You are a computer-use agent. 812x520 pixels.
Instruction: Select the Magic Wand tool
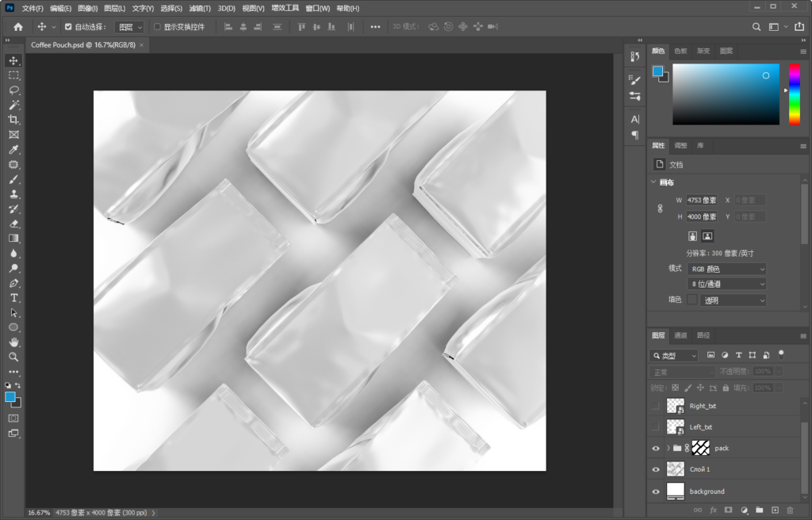[x=13, y=105]
